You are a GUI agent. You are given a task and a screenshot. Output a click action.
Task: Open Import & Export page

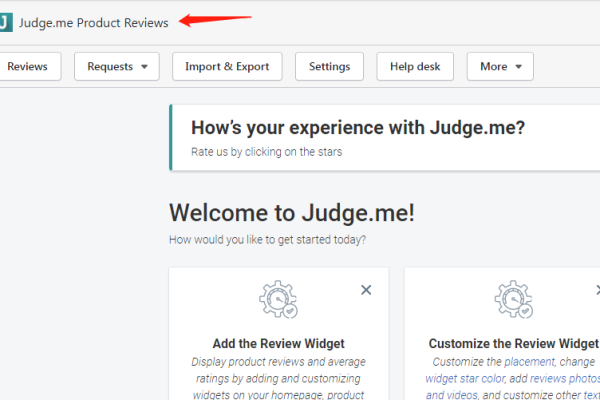pos(227,67)
